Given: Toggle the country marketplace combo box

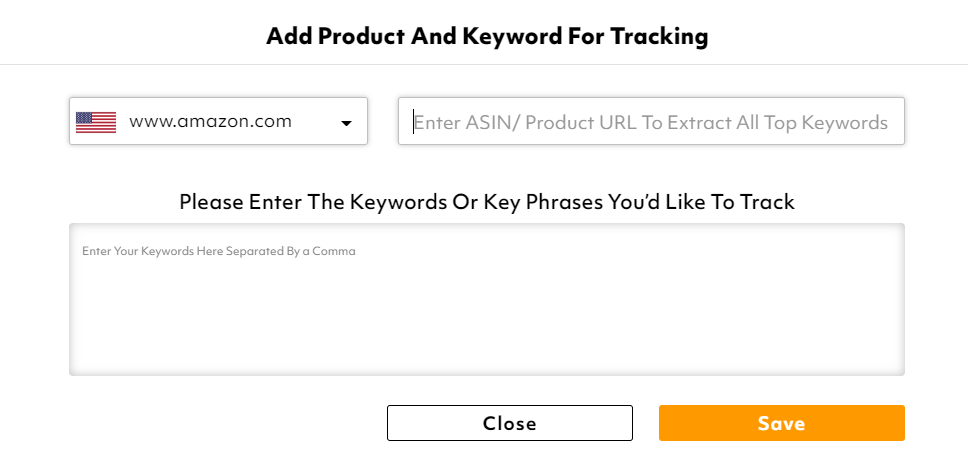Looking at the screenshot, I should pyautogui.click(x=218, y=122).
